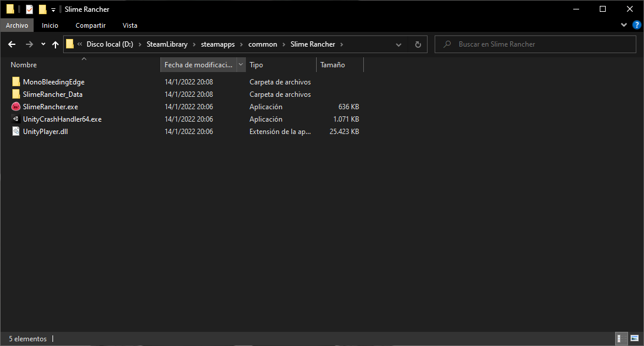Expand chevron after SteamLibrary breadcrumb
644x346 pixels.
point(194,44)
